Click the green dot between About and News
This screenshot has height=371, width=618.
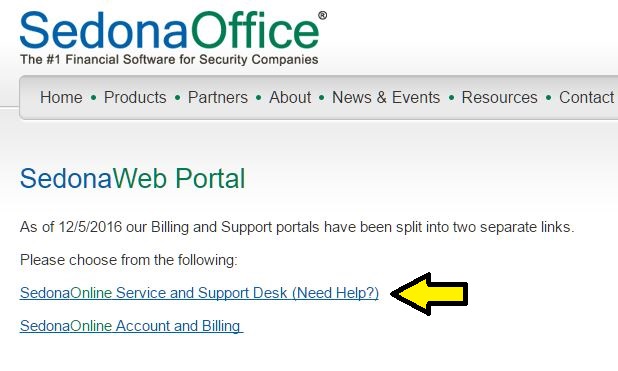(x=322, y=97)
